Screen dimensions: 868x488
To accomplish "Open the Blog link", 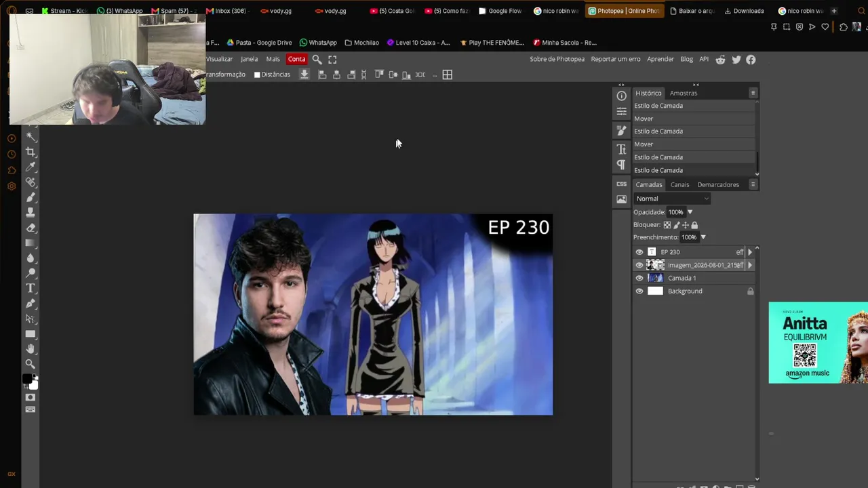I will pos(687,60).
